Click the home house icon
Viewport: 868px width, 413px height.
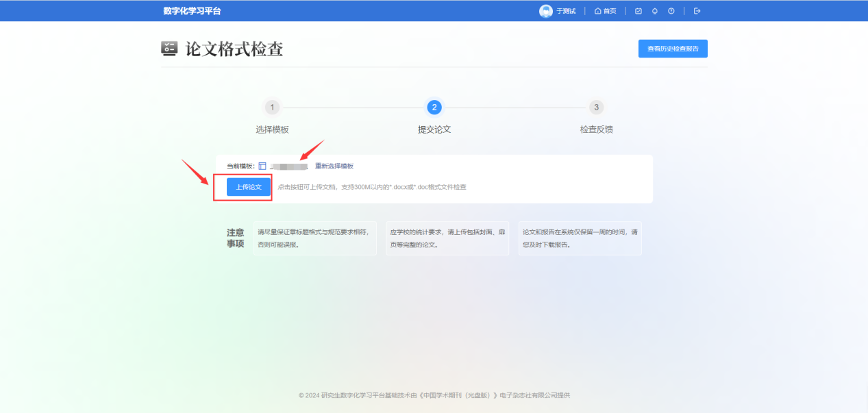click(597, 11)
